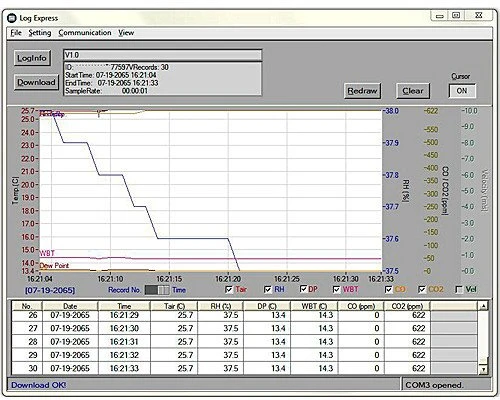Click the EndTime line in log info
This screenshot has height=400, width=500.
pos(112,83)
